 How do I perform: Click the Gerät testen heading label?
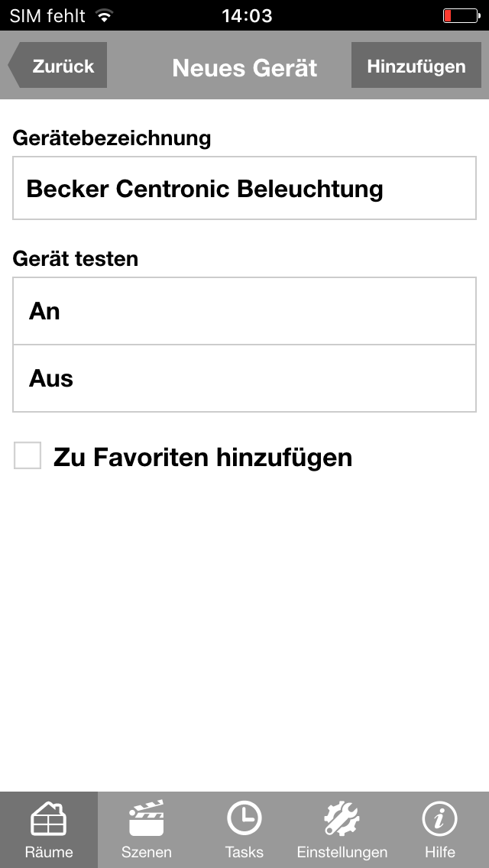pyautogui.click(x=76, y=259)
